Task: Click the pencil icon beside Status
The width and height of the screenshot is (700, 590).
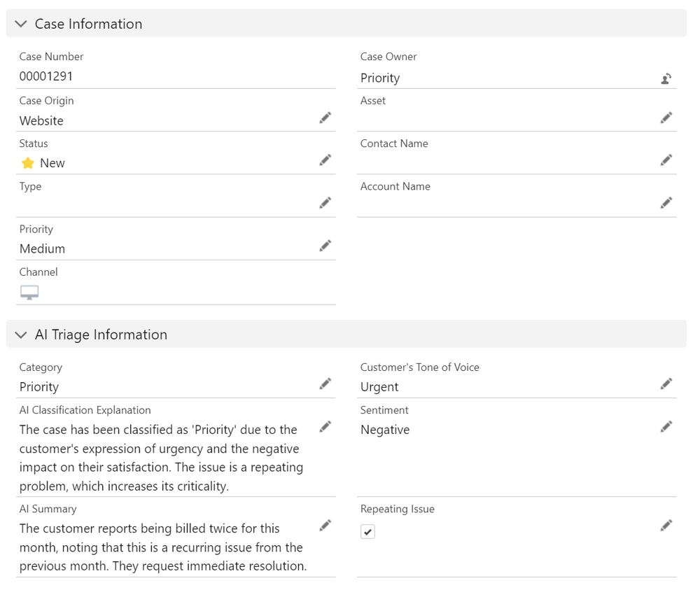Action: 325,160
